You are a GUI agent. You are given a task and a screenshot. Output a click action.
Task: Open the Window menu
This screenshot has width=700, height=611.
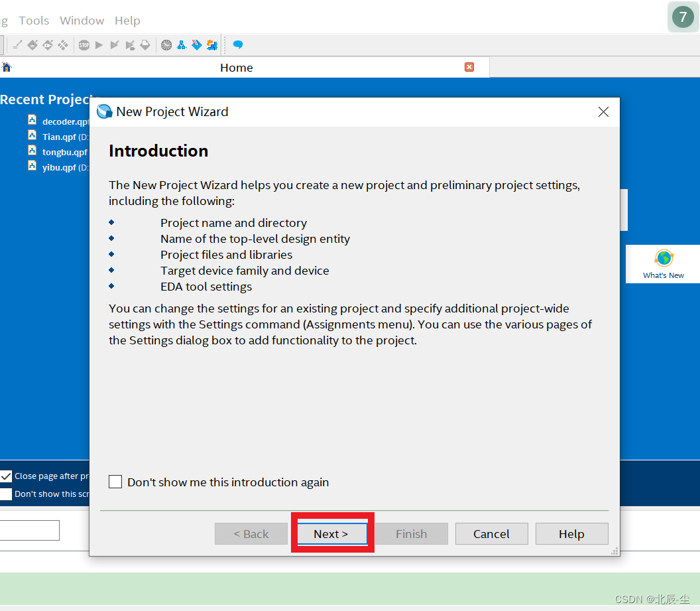(82, 21)
